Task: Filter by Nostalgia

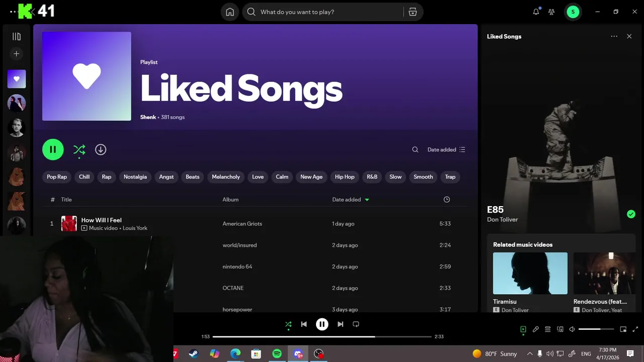Action: (x=135, y=177)
